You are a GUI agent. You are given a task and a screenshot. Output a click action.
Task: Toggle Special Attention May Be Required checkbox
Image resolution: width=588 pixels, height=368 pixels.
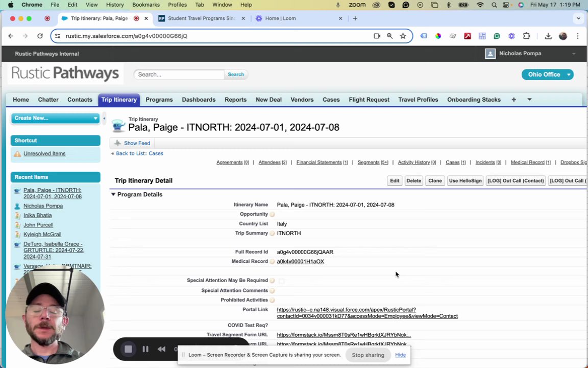click(281, 281)
